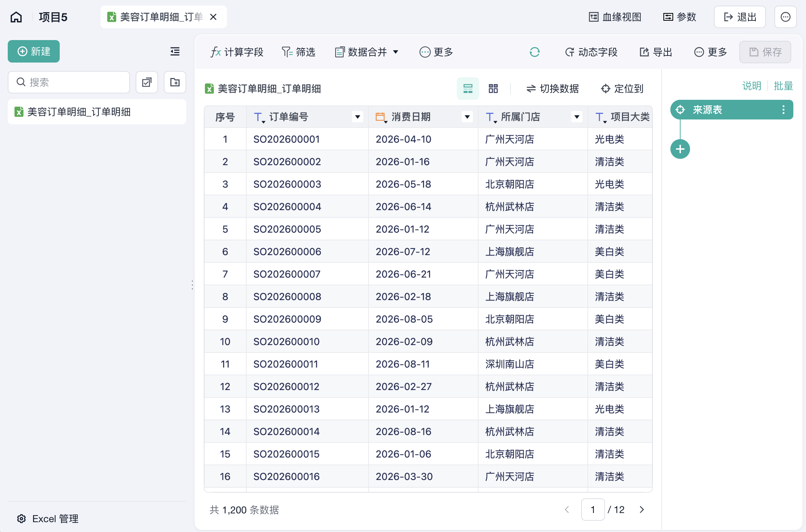Click the 新建 button
Screen dimensions: 806x532
pyautogui.click(x=34, y=51)
